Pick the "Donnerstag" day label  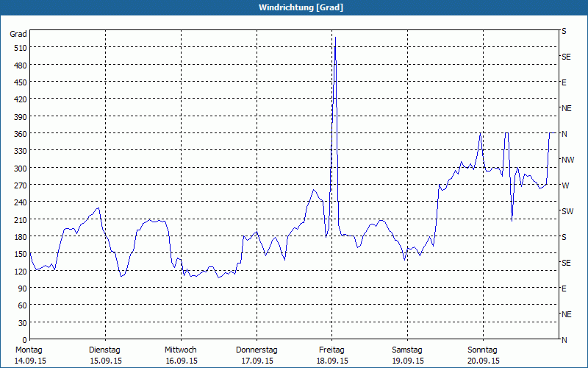click(x=257, y=350)
